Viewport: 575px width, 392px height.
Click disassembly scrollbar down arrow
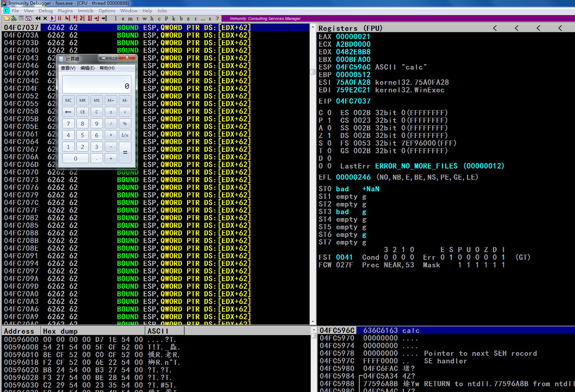click(x=313, y=322)
